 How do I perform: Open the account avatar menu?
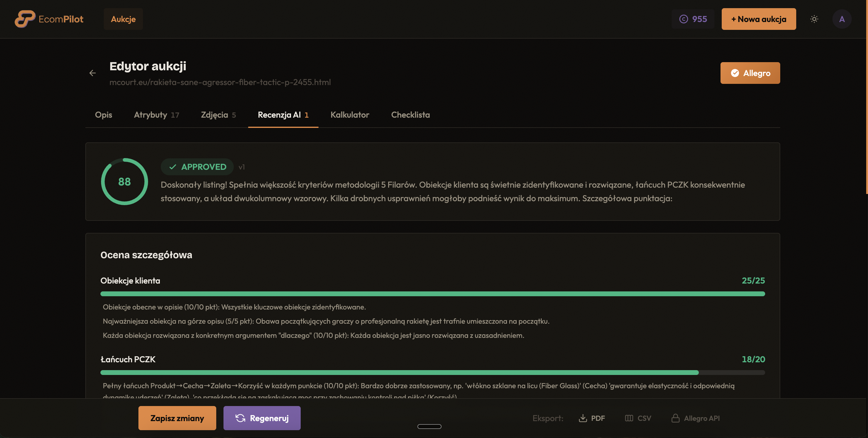click(842, 19)
